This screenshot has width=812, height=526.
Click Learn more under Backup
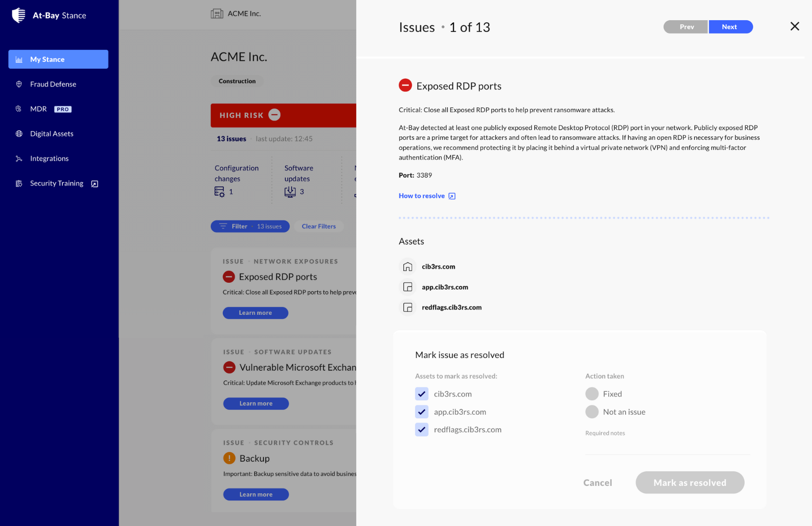[256, 494]
